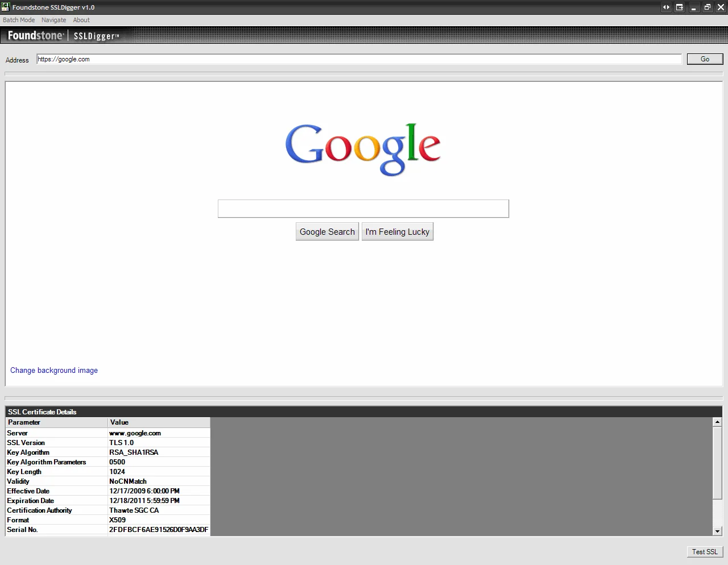Click the window snap icon in title bar
The image size is (728, 565).
(x=680, y=7)
